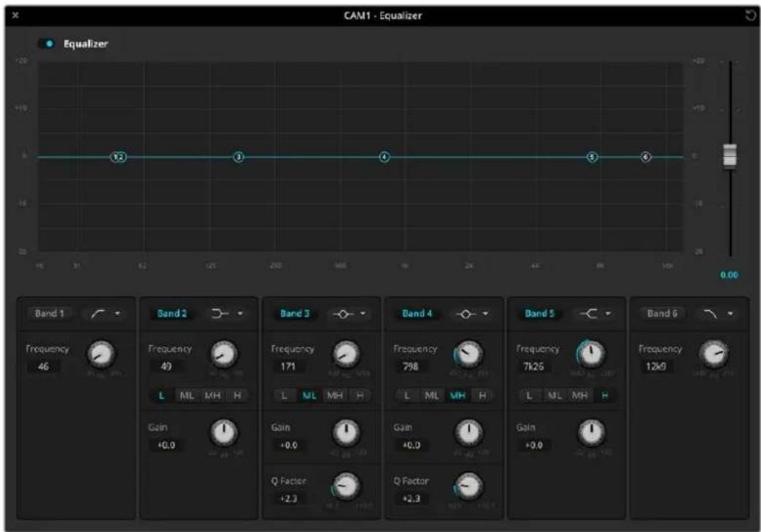Click Band 3 frequency knob
This screenshot has width=761, height=532.
[x=346, y=354]
